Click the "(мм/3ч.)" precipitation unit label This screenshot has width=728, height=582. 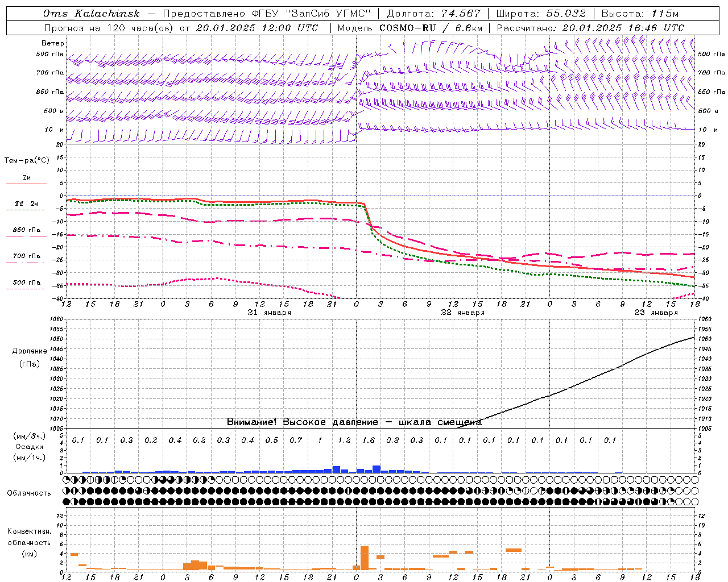(x=30, y=436)
